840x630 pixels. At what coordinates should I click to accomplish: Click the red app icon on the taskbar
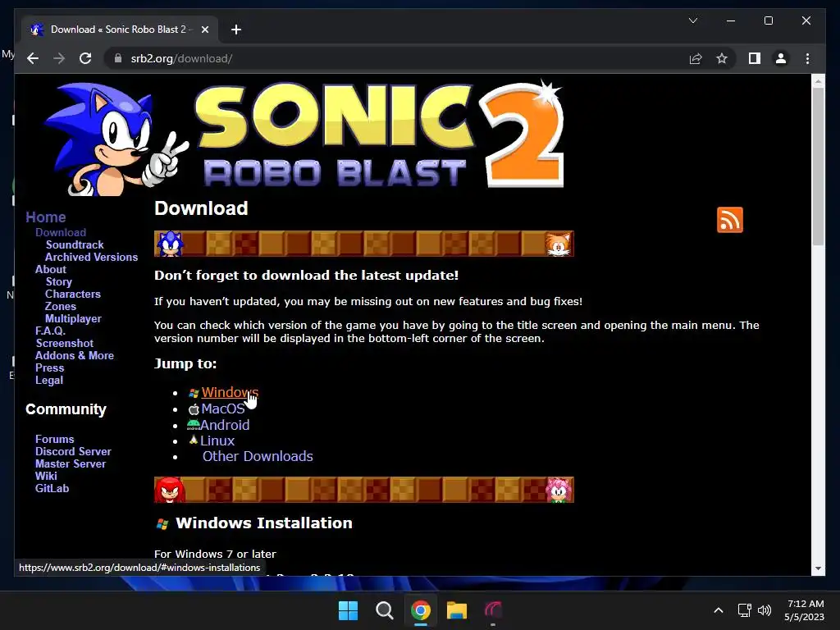(x=493, y=610)
